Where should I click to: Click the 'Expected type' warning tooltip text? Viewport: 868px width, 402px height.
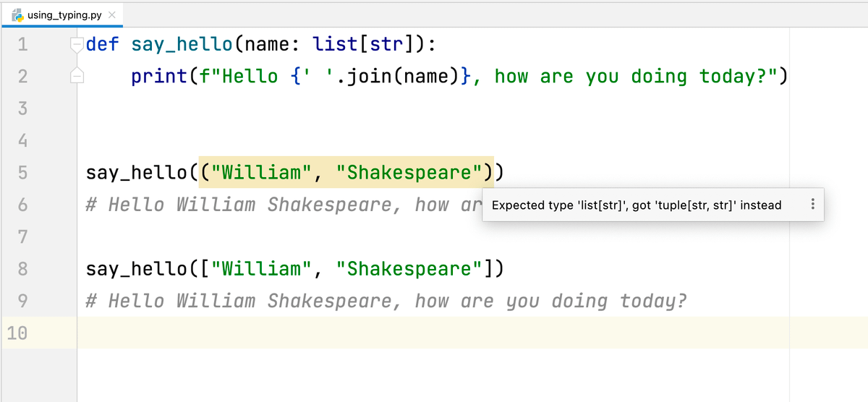tap(636, 205)
